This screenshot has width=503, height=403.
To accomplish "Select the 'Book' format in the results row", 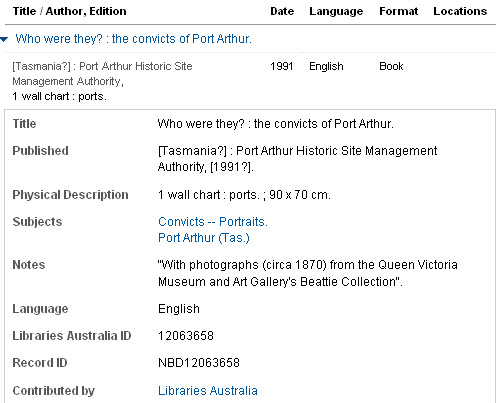I will click(x=391, y=66).
